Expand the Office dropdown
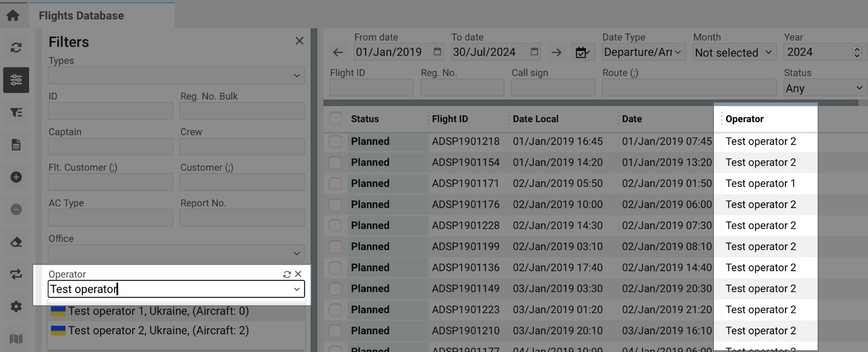The image size is (868, 352). coord(176,253)
